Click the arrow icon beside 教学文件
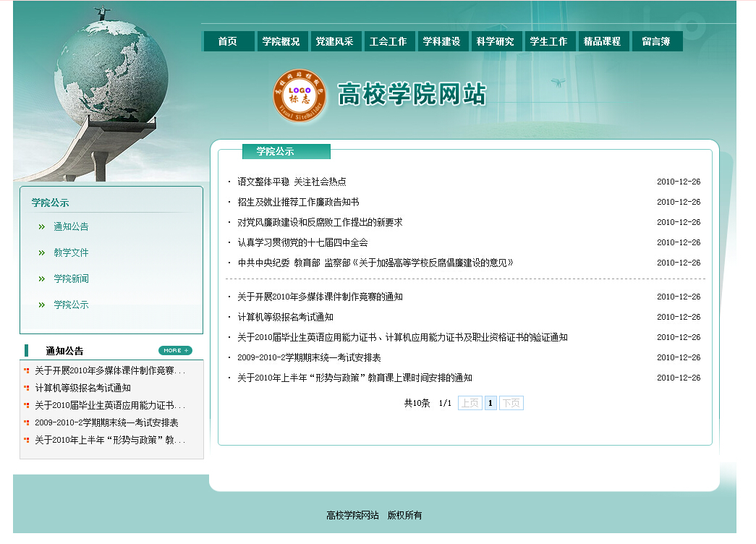 coord(41,253)
